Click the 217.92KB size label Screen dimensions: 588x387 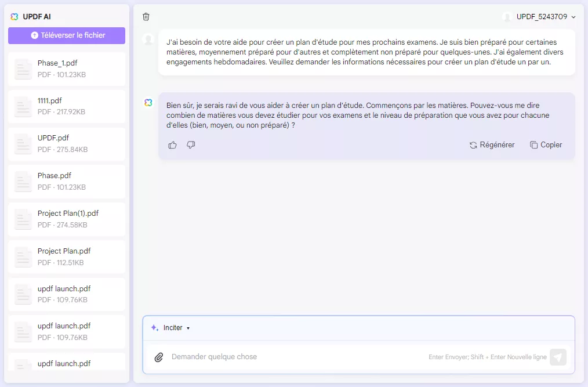71,112
